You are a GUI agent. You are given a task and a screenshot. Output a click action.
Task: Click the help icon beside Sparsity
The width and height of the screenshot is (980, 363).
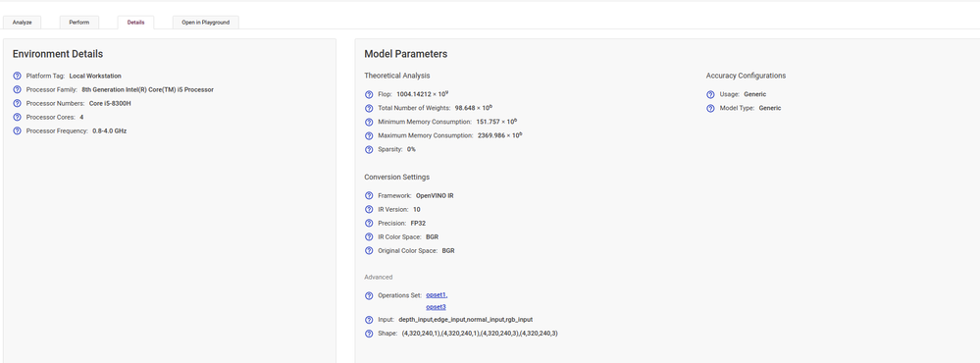(x=369, y=149)
